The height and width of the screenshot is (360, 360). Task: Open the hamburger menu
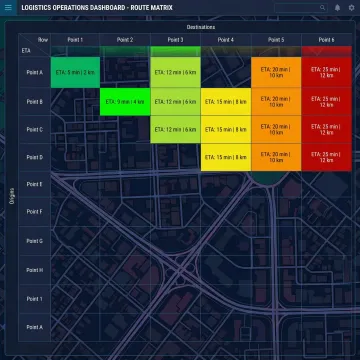pyautogui.click(x=8, y=8)
